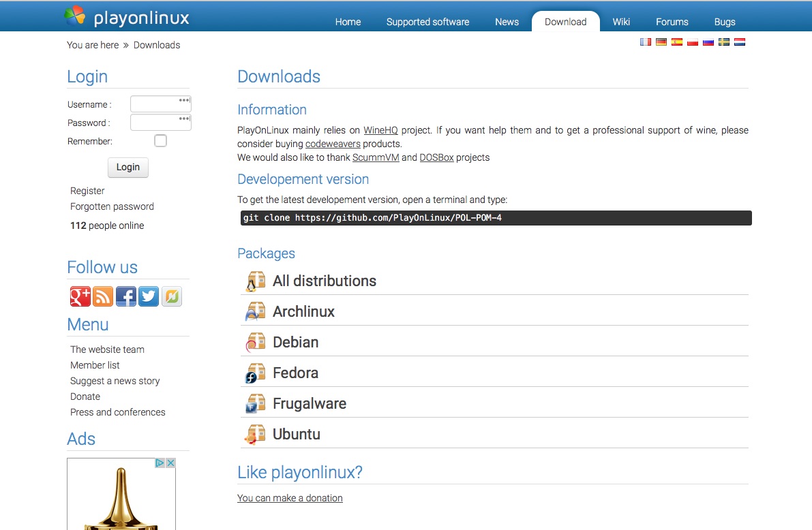This screenshot has height=530, width=812.
Task: Open the Fedora package link
Action: pyautogui.click(x=296, y=373)
